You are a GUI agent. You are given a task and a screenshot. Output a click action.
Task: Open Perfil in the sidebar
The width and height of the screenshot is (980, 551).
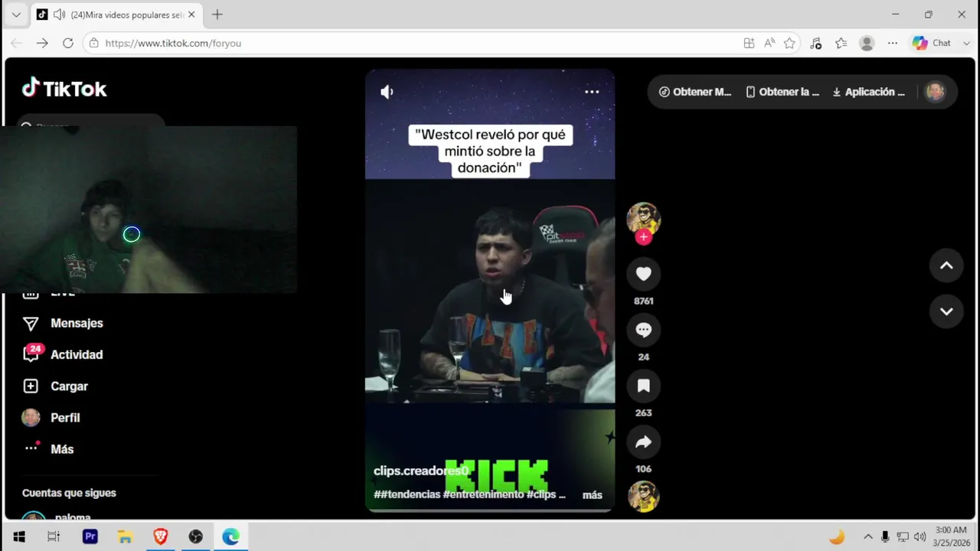51,418
